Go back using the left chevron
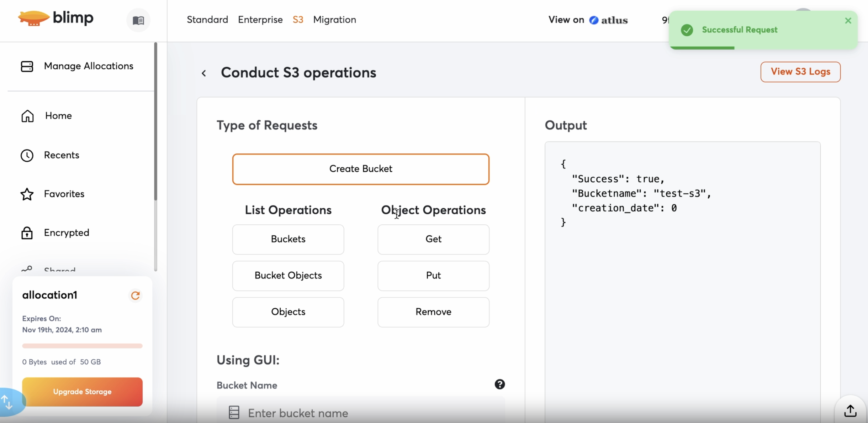This screenshot has width=868, height=423. coord(204,73)
